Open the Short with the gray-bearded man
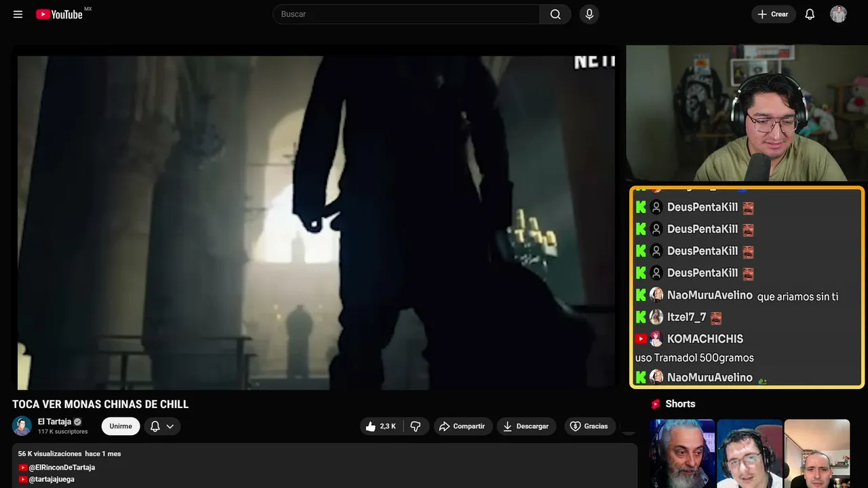This screenshot has height=488, width=868. [x=682, y=453]
